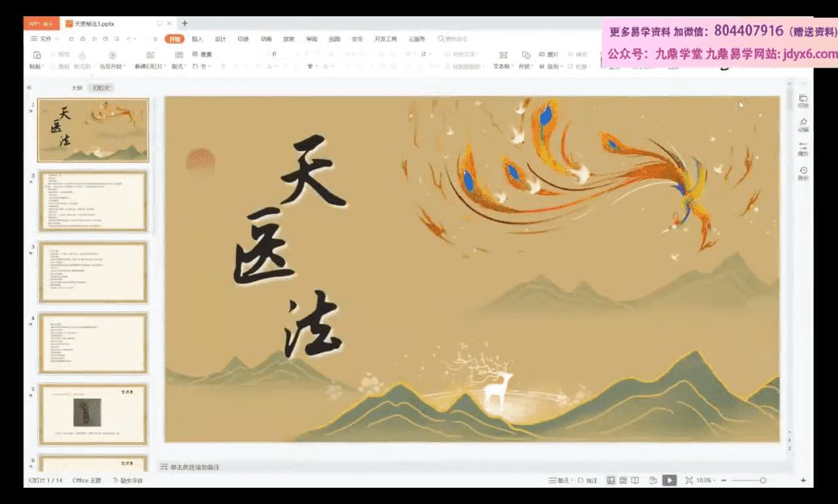Open the slide transition side panel icon
This screenshot has height=504, width=838.
[x=803, y=99]
